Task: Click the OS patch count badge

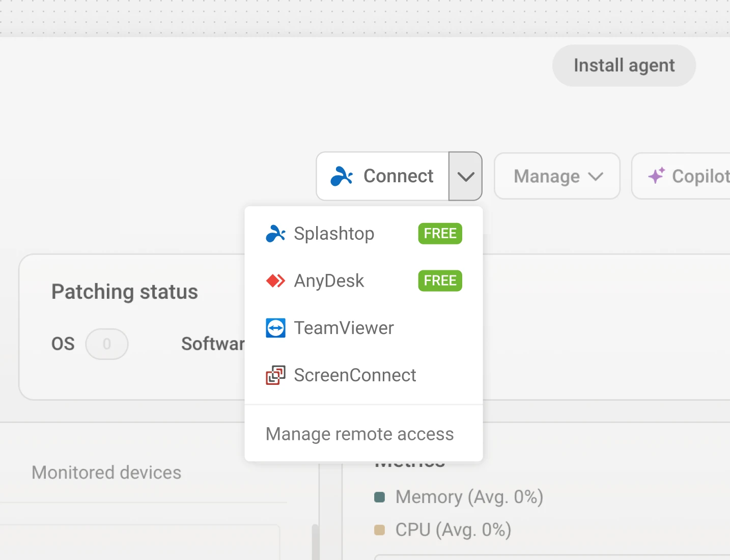Action: 107,344
